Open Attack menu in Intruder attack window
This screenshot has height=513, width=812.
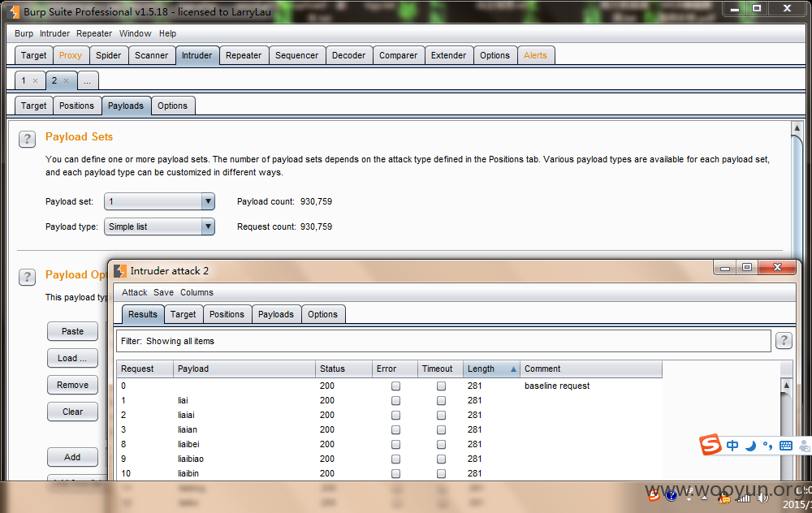pos(135,292)
